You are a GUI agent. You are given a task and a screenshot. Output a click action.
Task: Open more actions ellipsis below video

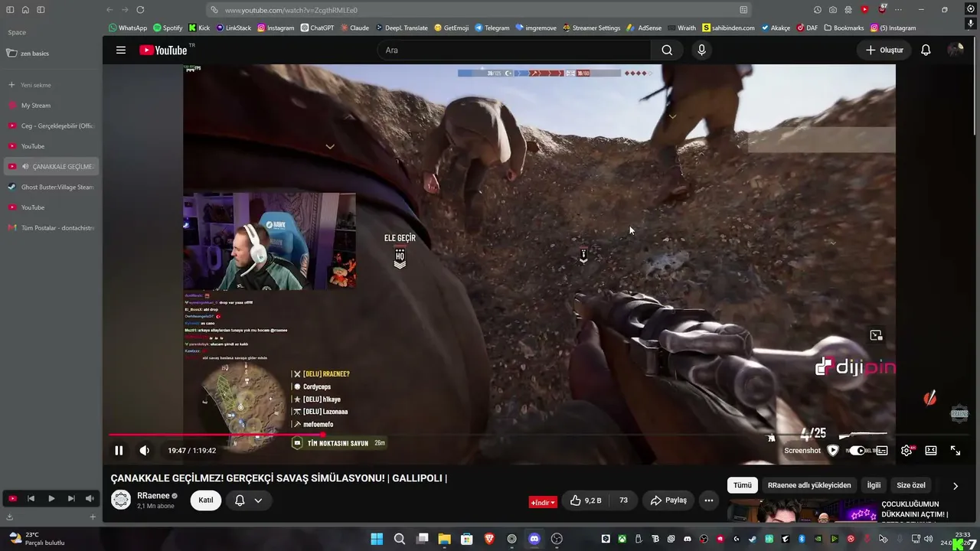(x=709, y=500)
